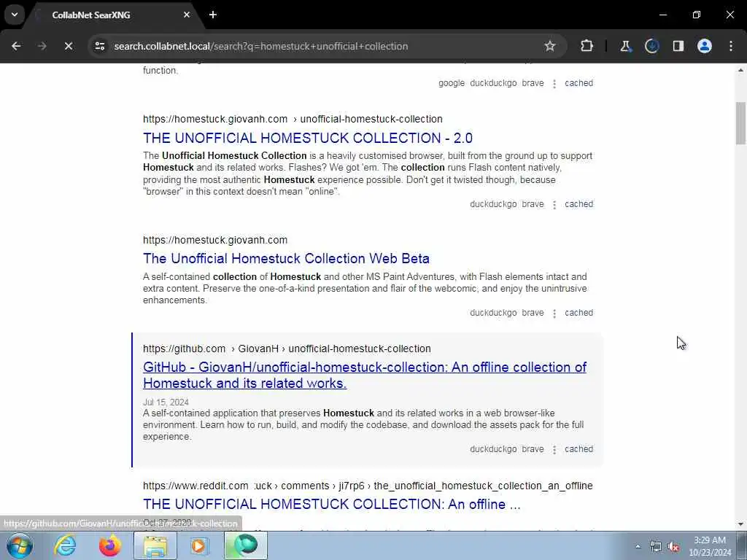Open the clock showing 3:29 AM

[x=710, y=546]
